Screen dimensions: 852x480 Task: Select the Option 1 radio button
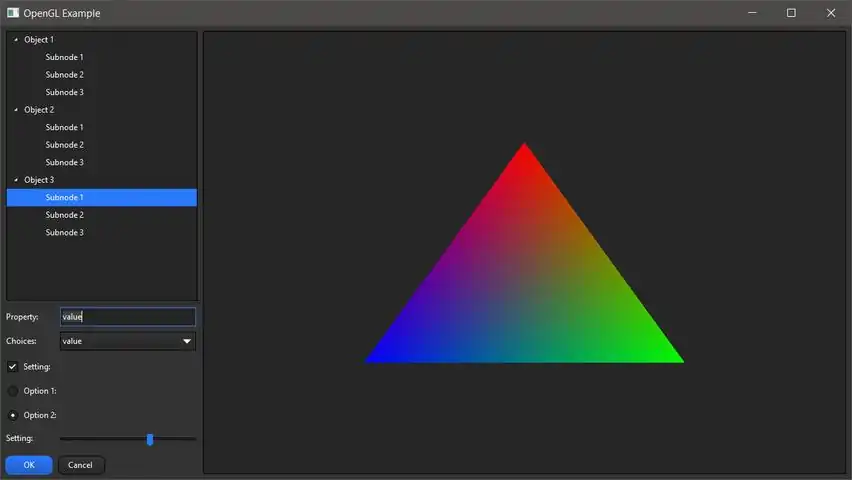tap(13, 391)
